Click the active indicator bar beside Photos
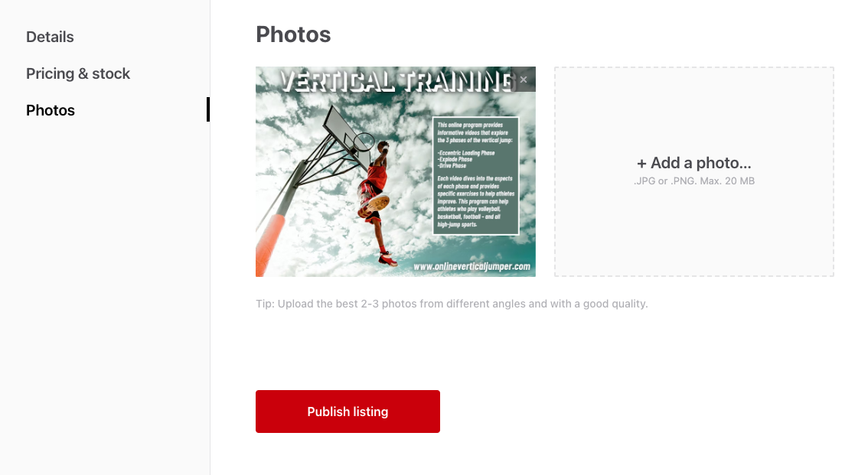 (208, 109)
